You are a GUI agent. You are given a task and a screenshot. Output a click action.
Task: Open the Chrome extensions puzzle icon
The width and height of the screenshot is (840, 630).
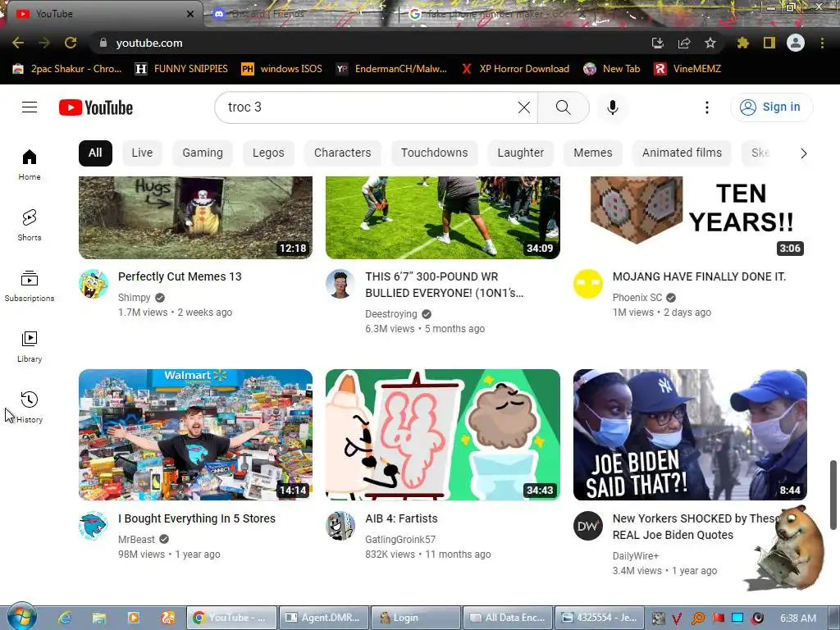pyautogui.click(x=742, y=43)
